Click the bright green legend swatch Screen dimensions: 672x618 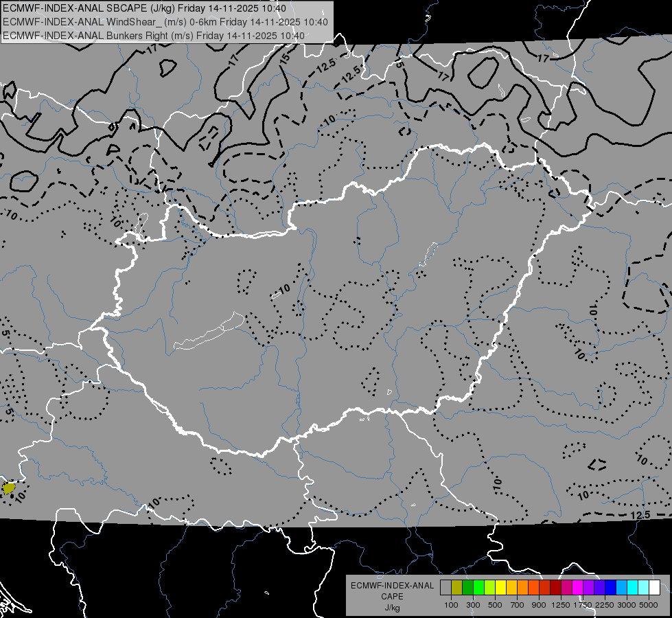point(478,587)
